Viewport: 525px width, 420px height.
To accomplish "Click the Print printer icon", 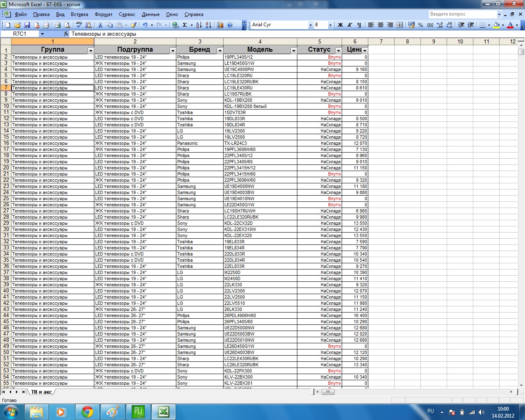I will coord(57,25).
